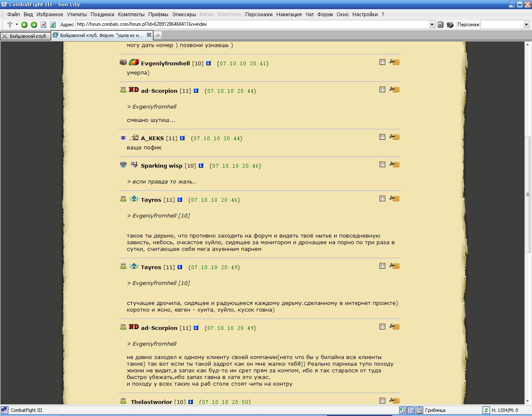Click the list icon on Tayros's 20:49 post
The width and height of the screenshot is (532, 416).
382,266
